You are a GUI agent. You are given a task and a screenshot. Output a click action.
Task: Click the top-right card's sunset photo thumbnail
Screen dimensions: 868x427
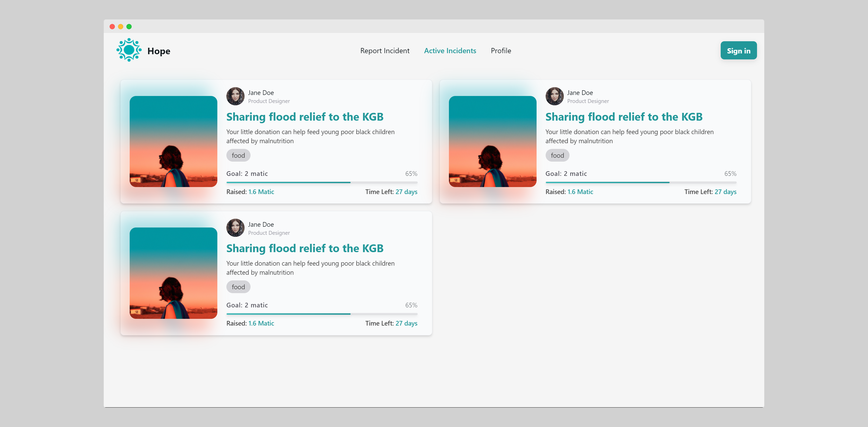click(492, 142)
